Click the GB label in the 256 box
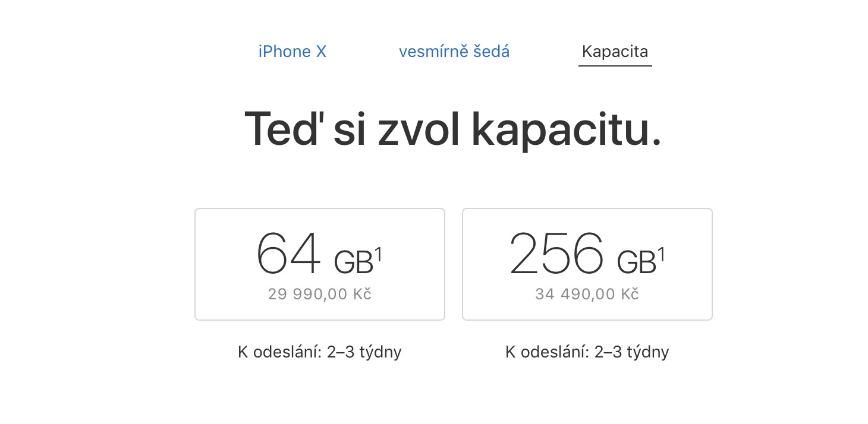This screenshot has height=424, width=868. click(x=636, y=262)
